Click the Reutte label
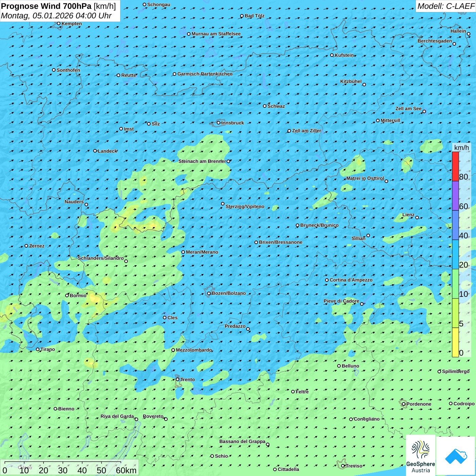The height and width of the screenshot is (476, 476). click(x=129, y=75)
